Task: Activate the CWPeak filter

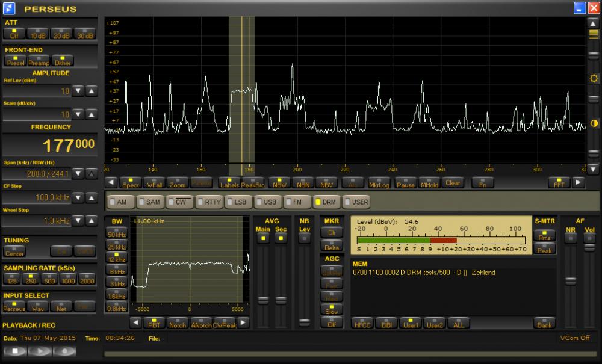Action: [x=224, y=323]
